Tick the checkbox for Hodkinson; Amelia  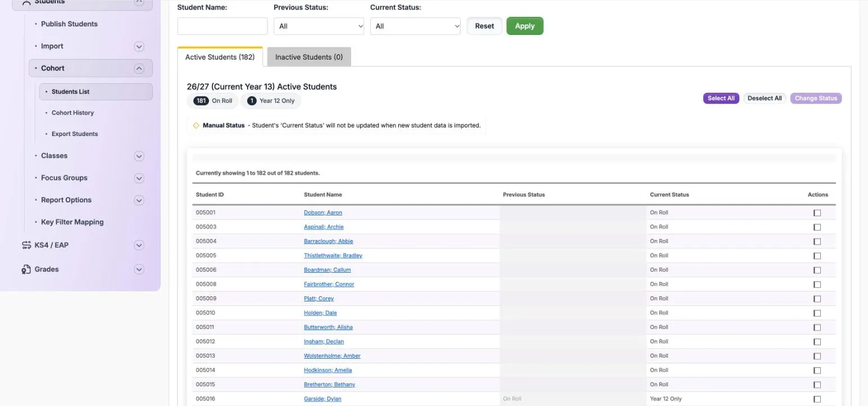(817, 371)
